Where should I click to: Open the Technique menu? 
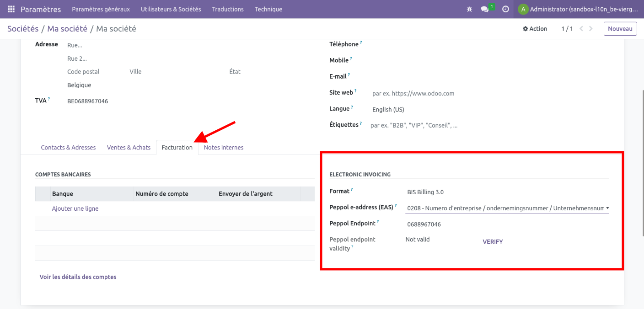point(268,9)
